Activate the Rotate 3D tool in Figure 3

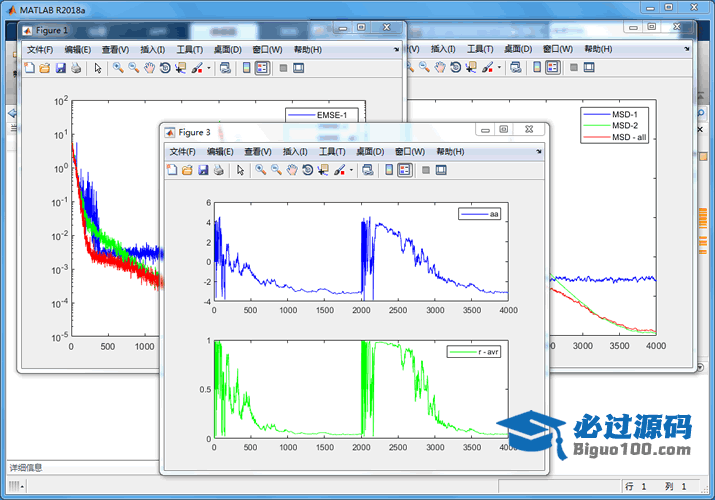307,170
